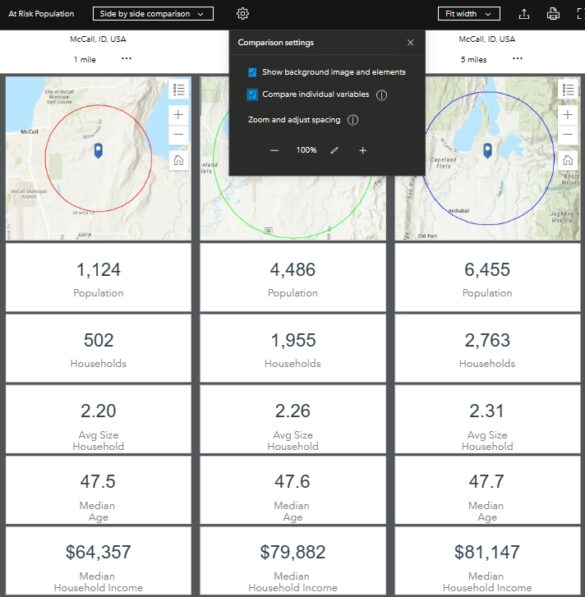Uncheck Show background image and elements
The image size is (585, 597).
[x=252, y=72]
